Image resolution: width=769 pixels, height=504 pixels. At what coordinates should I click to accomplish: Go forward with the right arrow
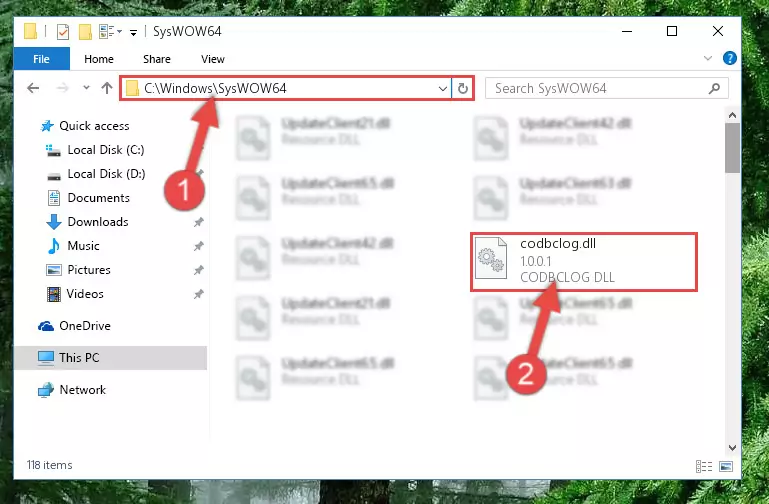point(62,88)
